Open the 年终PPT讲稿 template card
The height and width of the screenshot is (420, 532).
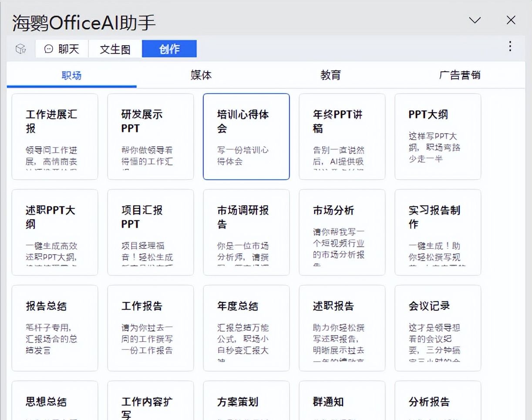coord(342,137)
